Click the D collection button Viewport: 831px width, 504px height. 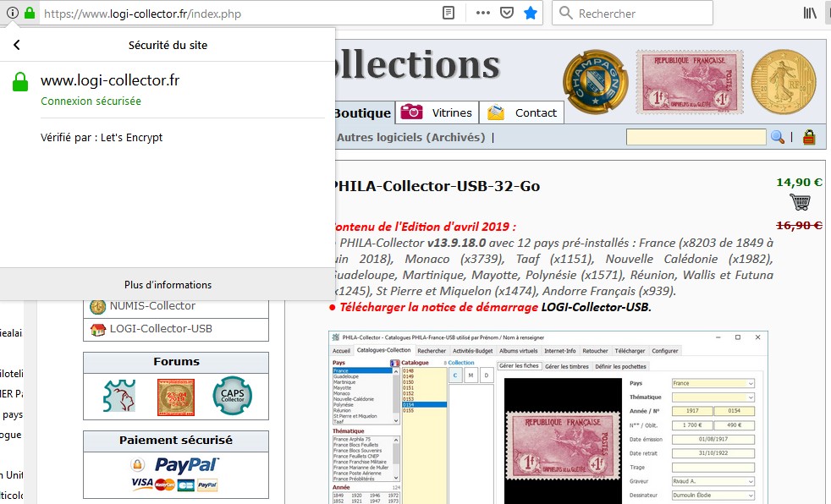pos(487,375)
